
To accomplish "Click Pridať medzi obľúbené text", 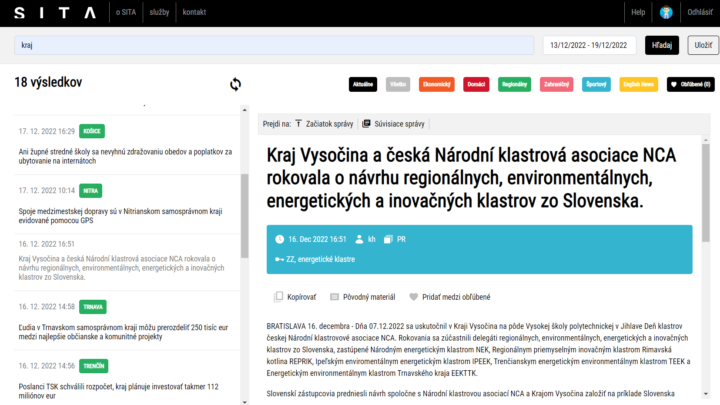I will [456, 297].
